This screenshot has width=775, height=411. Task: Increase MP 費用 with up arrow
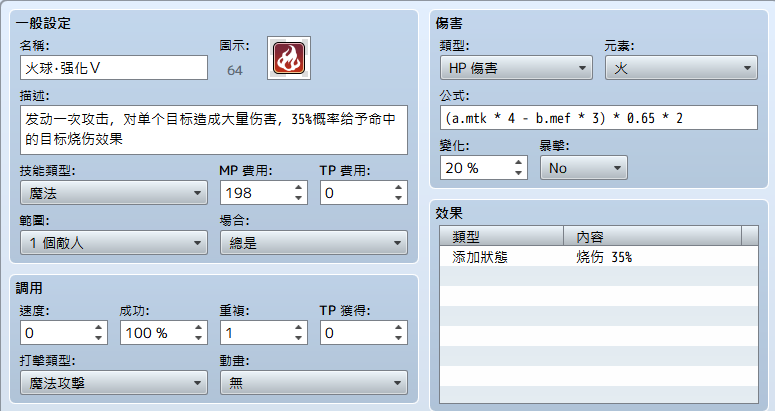coord(299,188)
